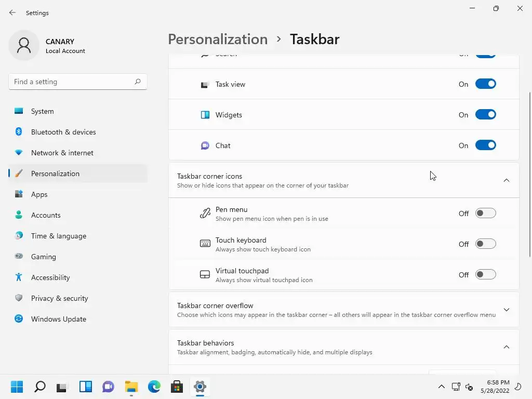Image resolution: width=532 pixels, height=399 pixels.
Task: Turn off the Widgets toggle
Action: [x=486, y=114]
